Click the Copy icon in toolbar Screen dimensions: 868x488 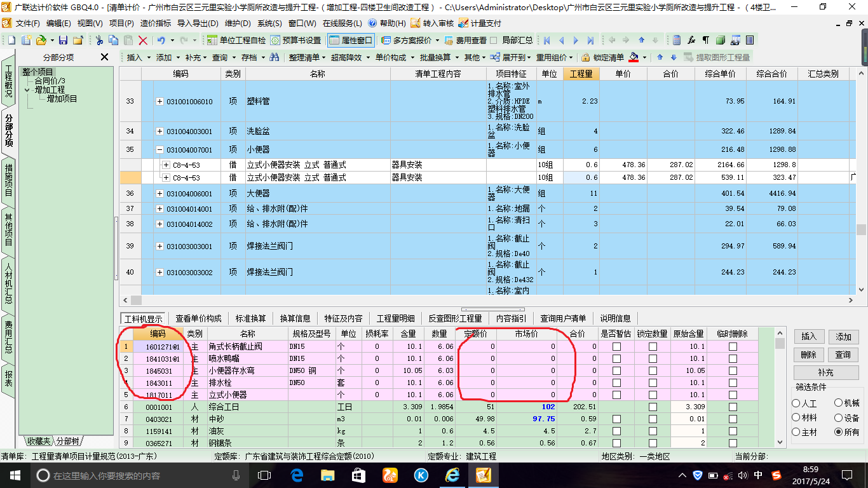click(x=114, y=40)
